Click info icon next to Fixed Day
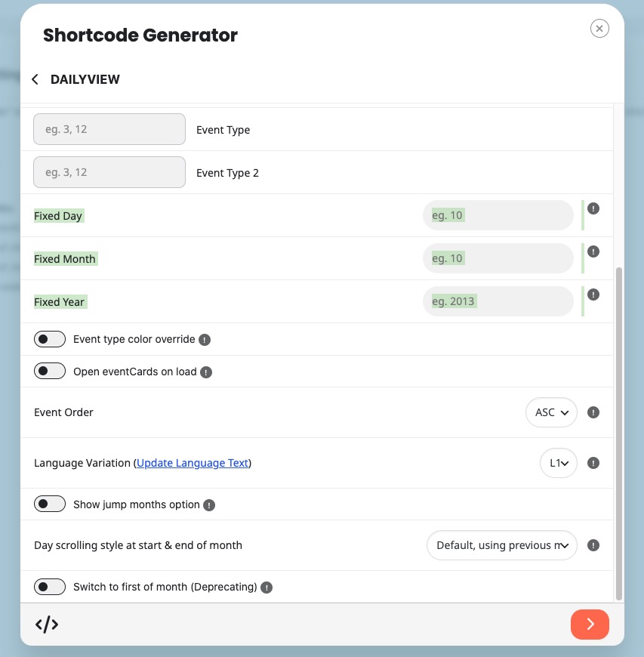Viewport: 644px width, 657px height. pos(593,208)
